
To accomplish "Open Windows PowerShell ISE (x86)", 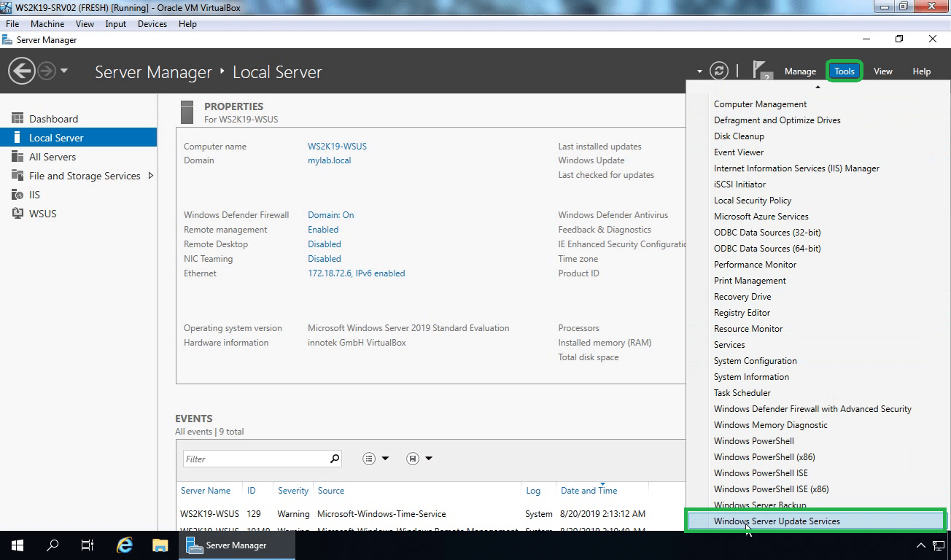I will 771,489.
